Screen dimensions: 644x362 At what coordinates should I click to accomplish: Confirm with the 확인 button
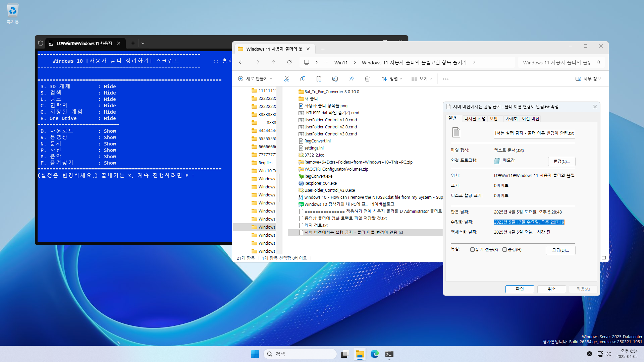tap(520, 289)
